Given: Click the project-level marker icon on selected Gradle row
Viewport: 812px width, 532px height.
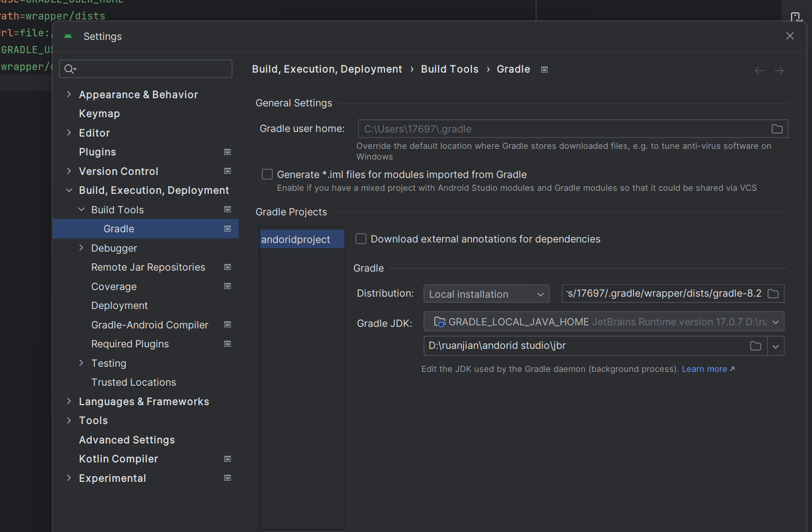Looking at the screenshot, I should [x=228, y=229].
